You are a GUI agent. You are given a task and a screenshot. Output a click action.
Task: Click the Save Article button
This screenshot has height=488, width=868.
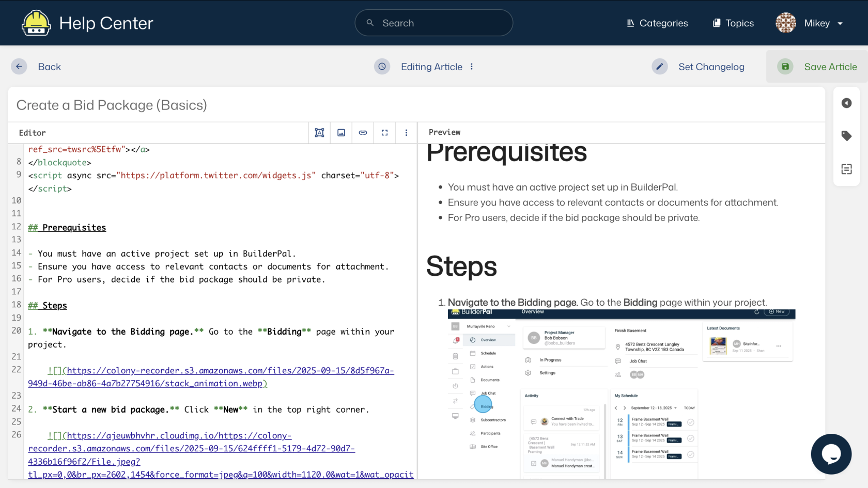pos(817,67)
